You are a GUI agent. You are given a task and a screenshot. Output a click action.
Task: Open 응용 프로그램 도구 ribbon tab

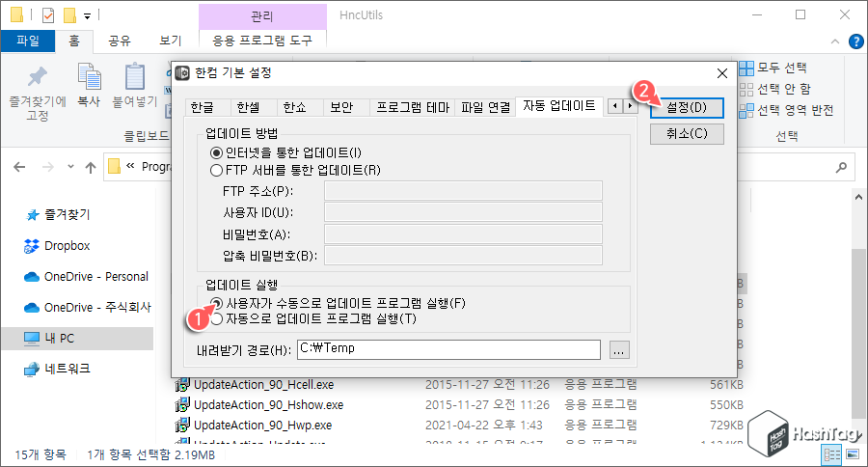(262, 41)
